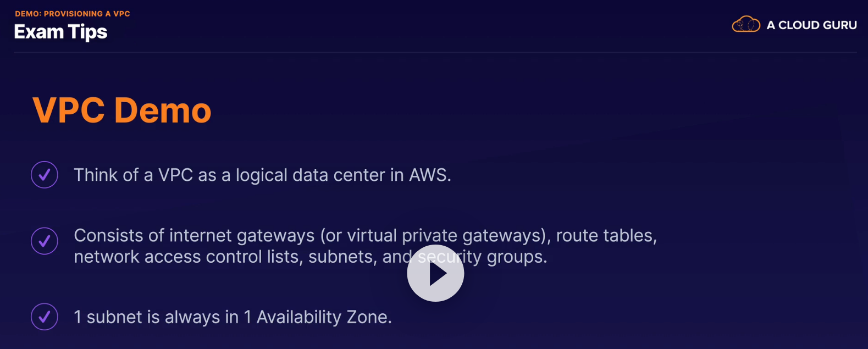Click the A CLOUD GURU brand text
The image size is (868, 349).
coord(811,25)
